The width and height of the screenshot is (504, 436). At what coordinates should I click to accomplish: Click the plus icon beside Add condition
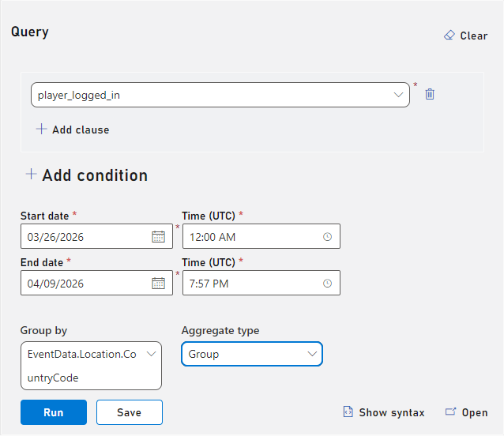[31, 174]
